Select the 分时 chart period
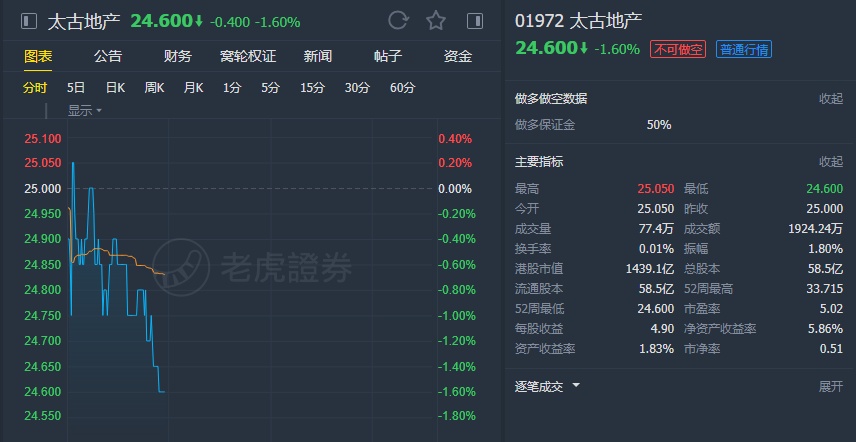Image resolution: width=856 pixels, height=442 pixels. click(x=35, y=88)
